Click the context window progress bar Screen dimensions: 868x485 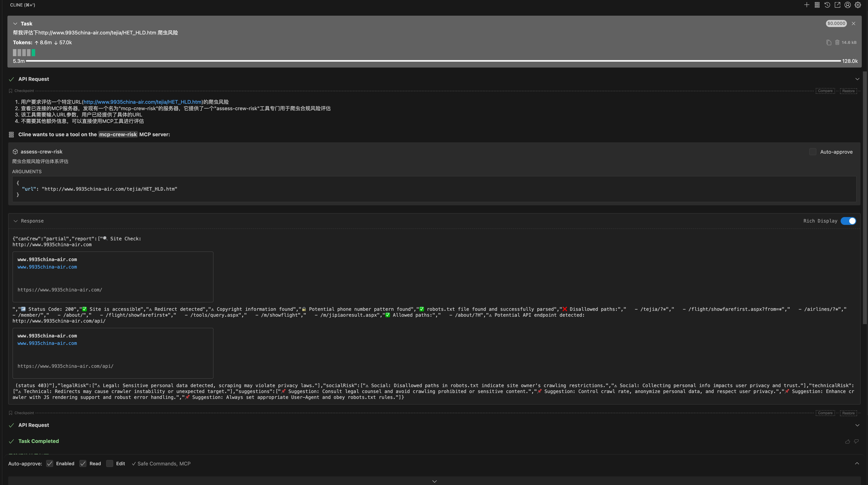pos(433,61)
